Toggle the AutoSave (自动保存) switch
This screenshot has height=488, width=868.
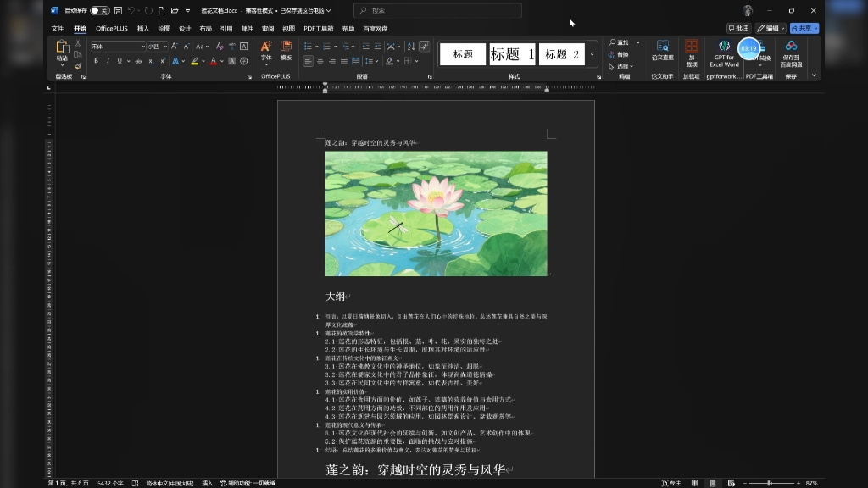[100, 10]
